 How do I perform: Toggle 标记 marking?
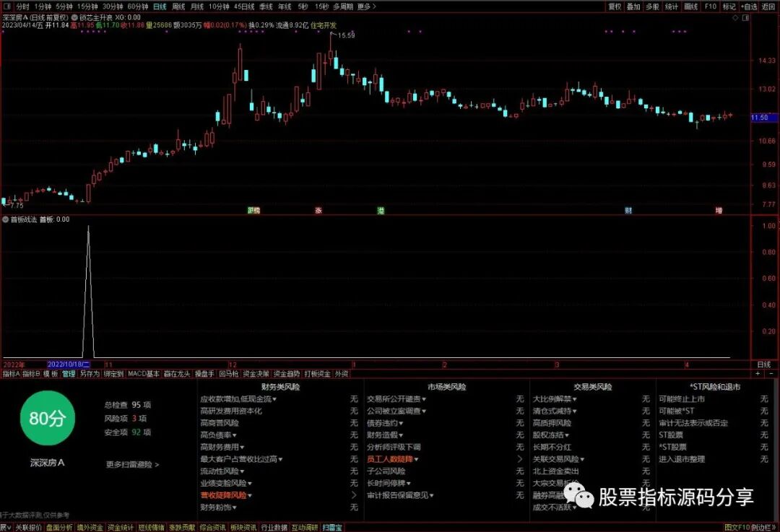click(729, 6)
